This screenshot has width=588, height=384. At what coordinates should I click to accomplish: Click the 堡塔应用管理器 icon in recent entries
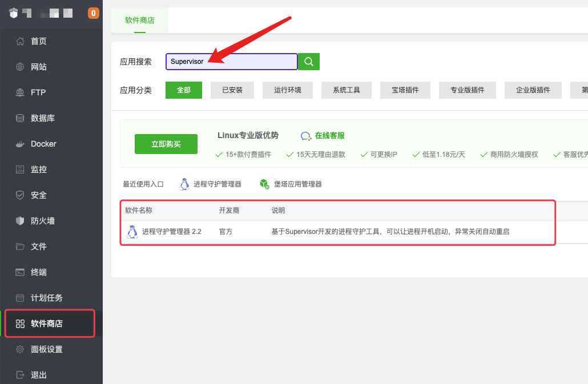pyautogui.click(x=264, y=184)
